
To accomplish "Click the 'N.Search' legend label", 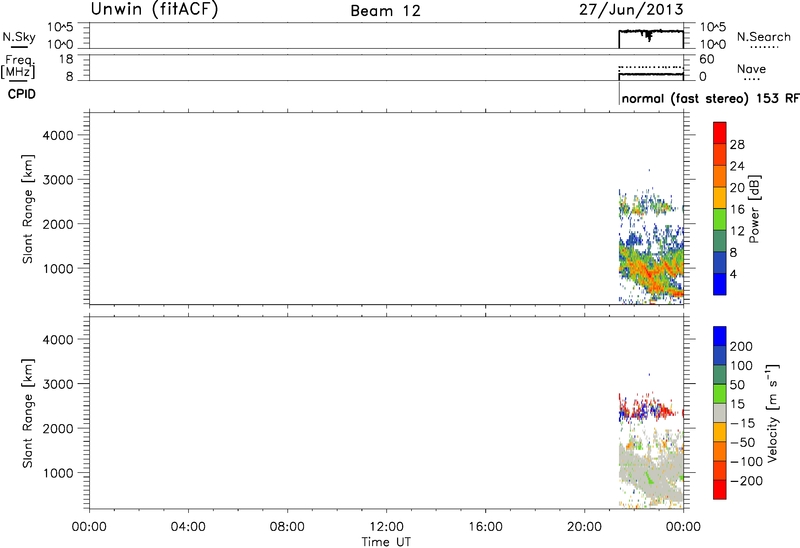I will [x=763, y=37].
